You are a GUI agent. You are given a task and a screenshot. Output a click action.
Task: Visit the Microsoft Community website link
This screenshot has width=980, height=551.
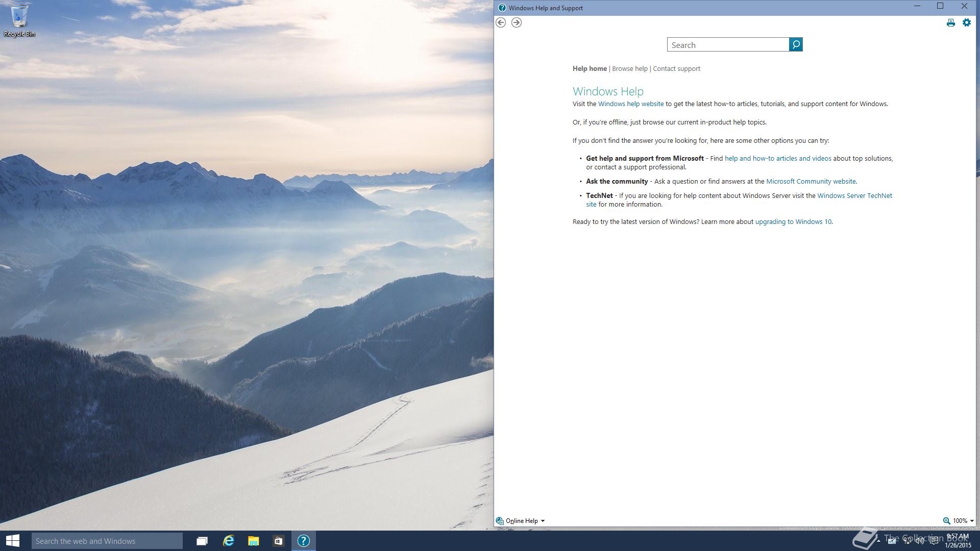pyautogui.click(x=811, y=182)
